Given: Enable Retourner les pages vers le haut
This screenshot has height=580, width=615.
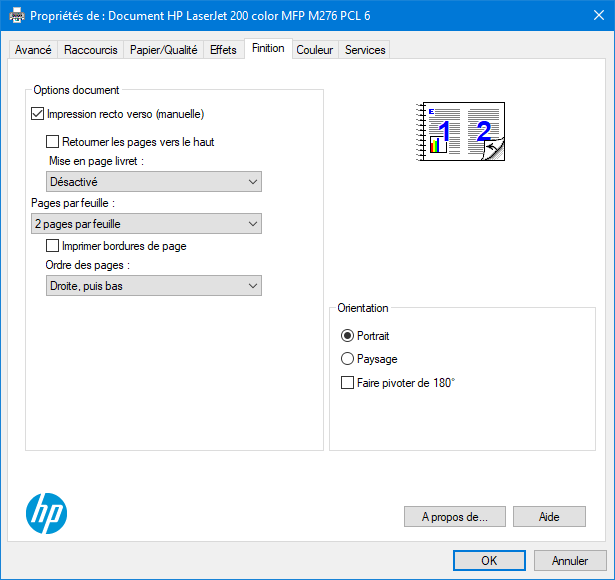Looking at the screenshot, I should (54, 142).
